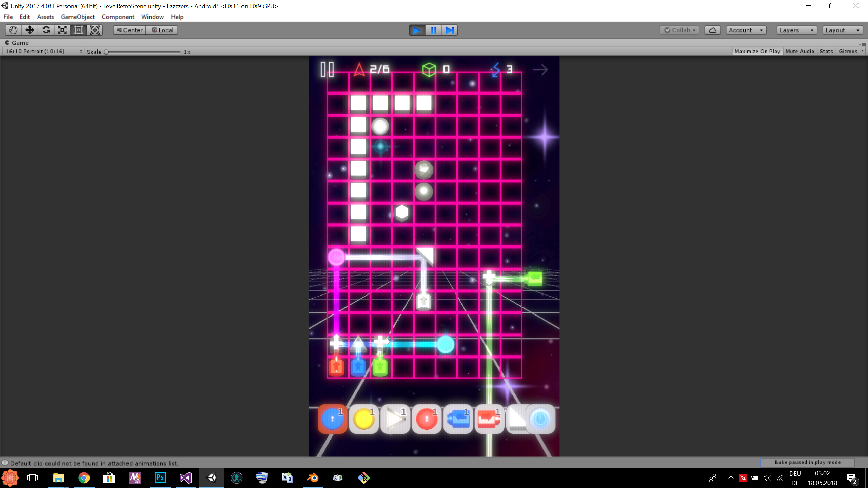Viewport: 868px width, 488px height.
Task: Open the 16:10 Portrait aspect dropdown
Action: [43, 51]
